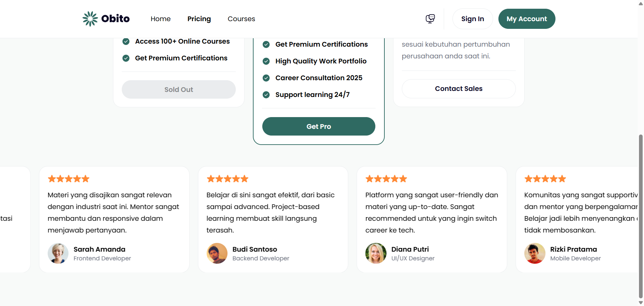Open the Pricing menu item
The height and width of the screenshot is (306, 644).
coord(199,19)
